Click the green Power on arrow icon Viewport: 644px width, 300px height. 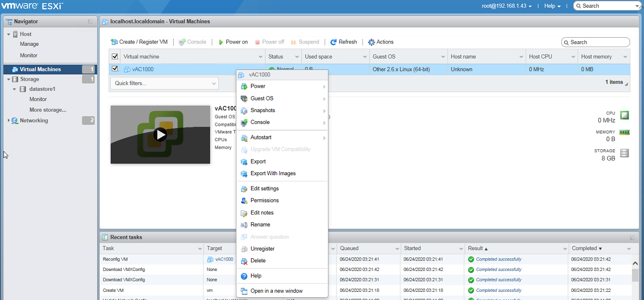pos(221,42)
